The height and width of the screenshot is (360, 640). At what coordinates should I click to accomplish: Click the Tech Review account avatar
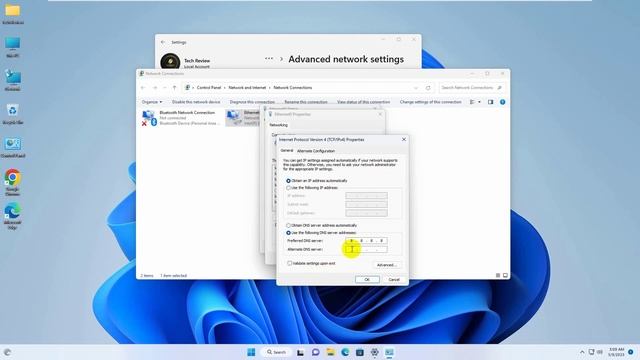pyautogui.click(x=170, y=61)
